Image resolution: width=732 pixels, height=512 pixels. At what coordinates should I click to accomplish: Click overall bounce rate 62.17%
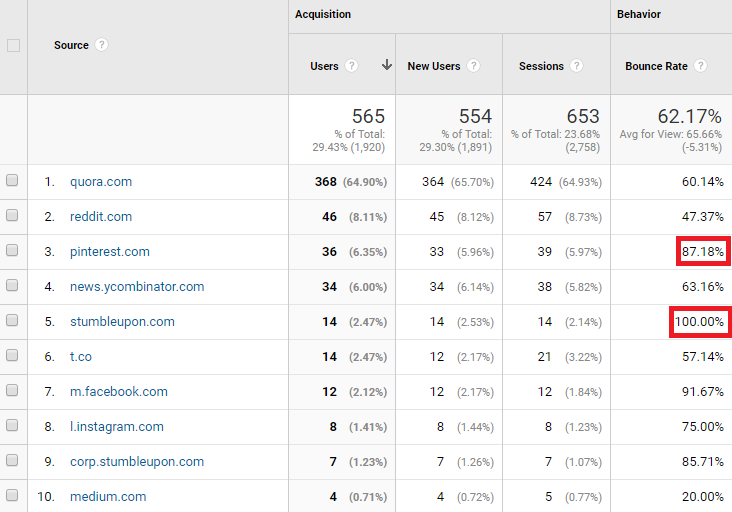click(690, 116)
